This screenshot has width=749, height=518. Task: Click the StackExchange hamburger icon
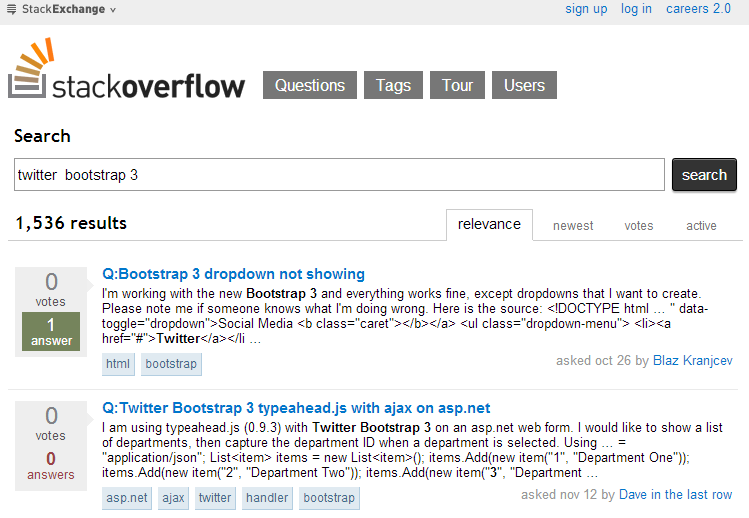pos(11,9)
